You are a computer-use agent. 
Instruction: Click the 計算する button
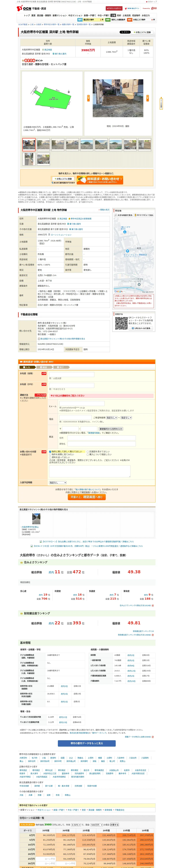coord(114,825)
